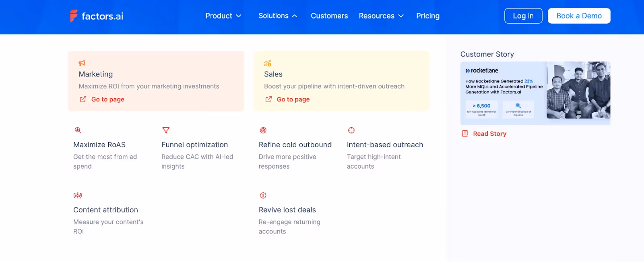644x262 pixels.
Task: Click 'Measure your content's ROI' text
Action: tap(108, 227)
